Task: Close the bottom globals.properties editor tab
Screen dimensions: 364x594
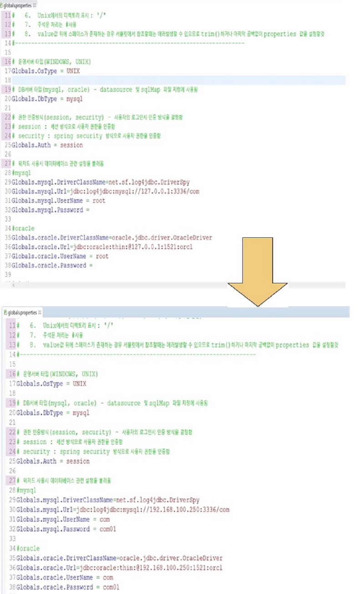Action: (40, 312)
